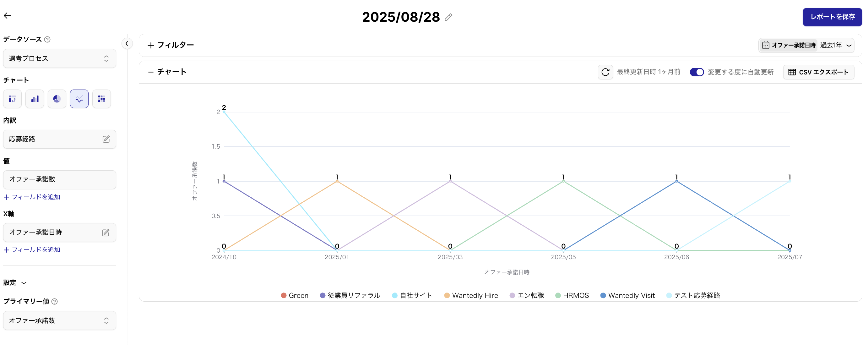Edit the 応募経路 breakdown field
Viewport: 868px width, 345px height.
pos(106,139)
